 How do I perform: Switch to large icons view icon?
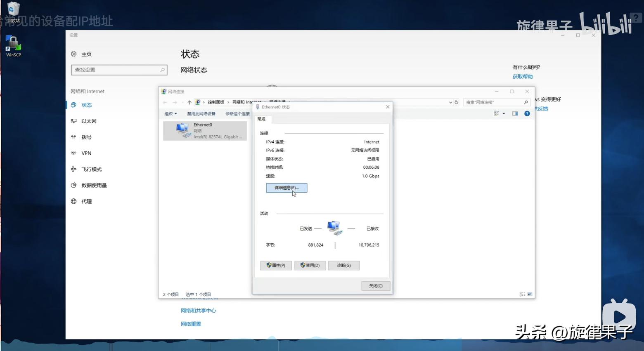pyautogui.click(x=530, y=294)
